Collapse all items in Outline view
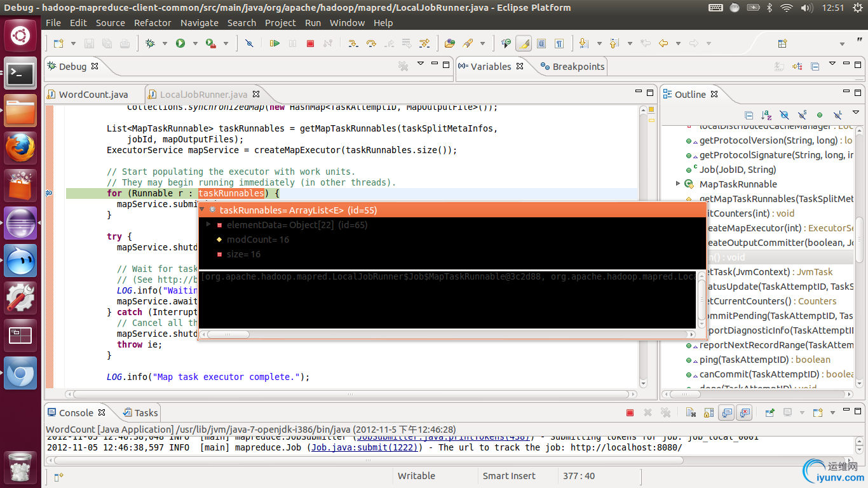The image size is (868, 488). [x=749, y=115]
